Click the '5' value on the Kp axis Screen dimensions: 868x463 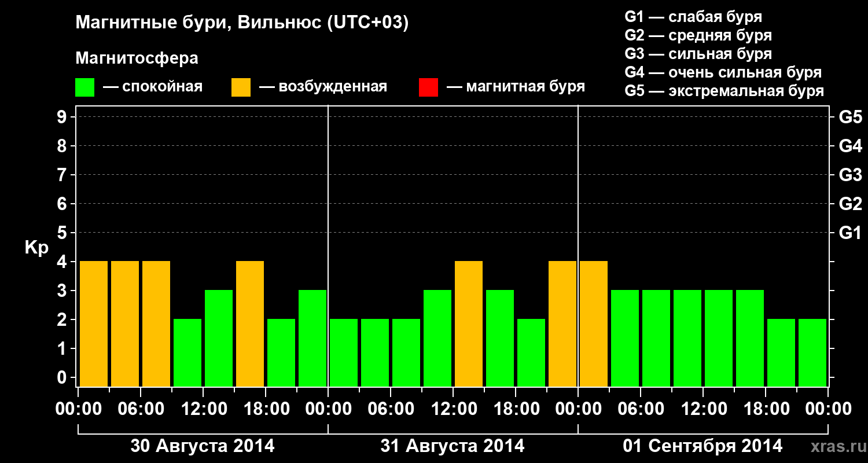coord(62,233)
